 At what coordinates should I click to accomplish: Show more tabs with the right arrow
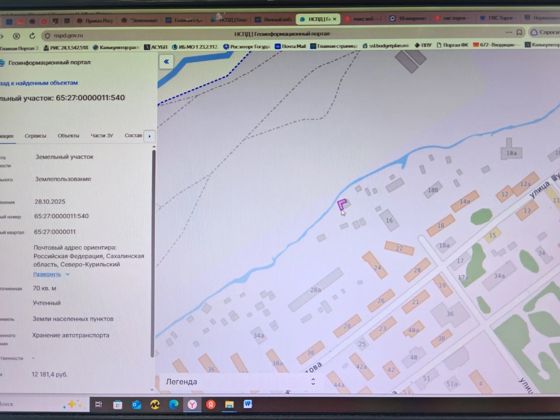(149, 136)
